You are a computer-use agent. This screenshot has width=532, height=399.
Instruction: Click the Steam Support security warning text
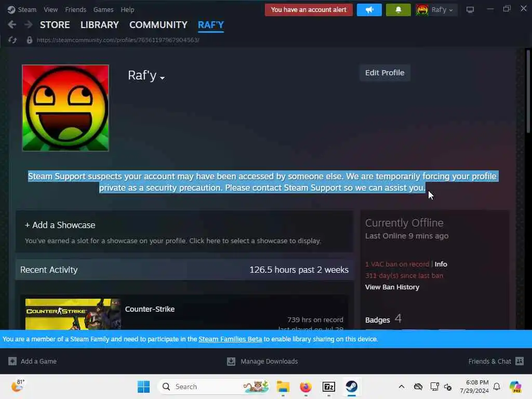point(263,182)
